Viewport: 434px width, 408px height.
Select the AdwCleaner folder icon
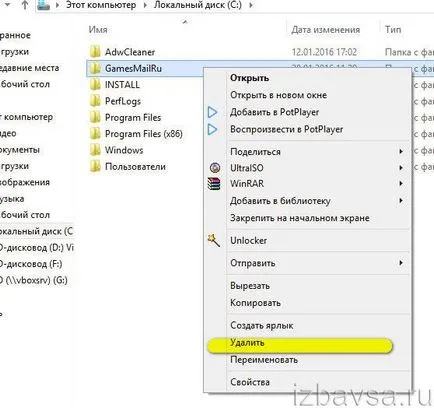[x=95, y=52]
